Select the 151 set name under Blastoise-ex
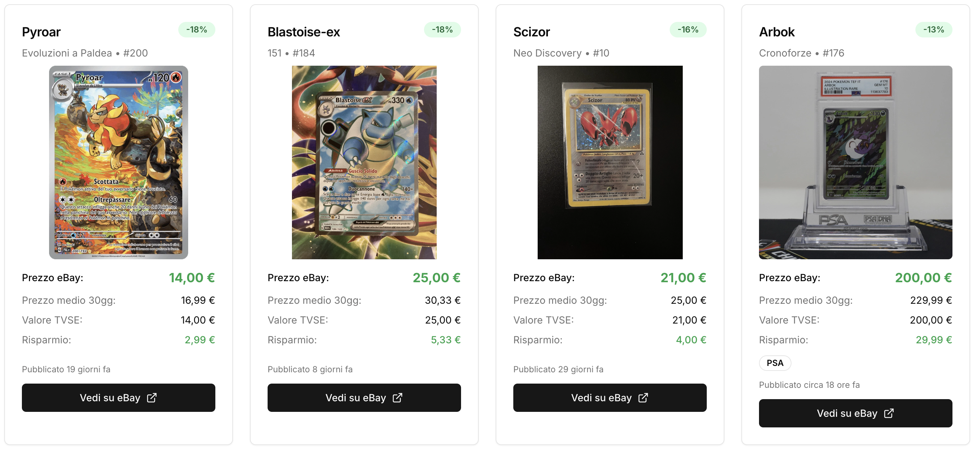The width and height of the screenshot is (980, 450). [x=273, y=53]
